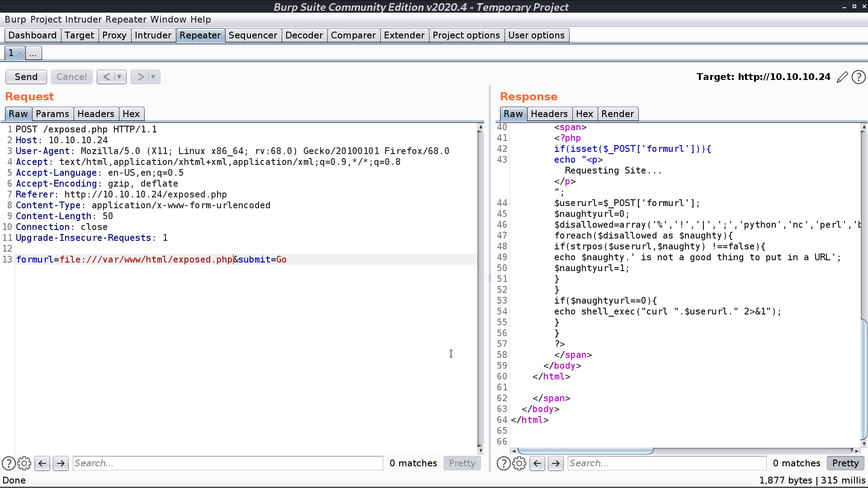This screenshot has height=488, width=868.
Task: Edit the target host with the pencil icon
Action: [842, 77]
